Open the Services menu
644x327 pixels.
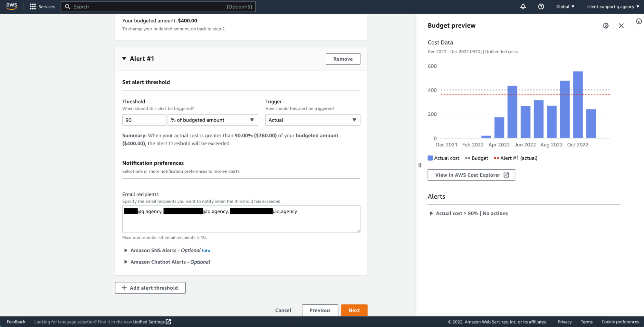pos(42,7)
